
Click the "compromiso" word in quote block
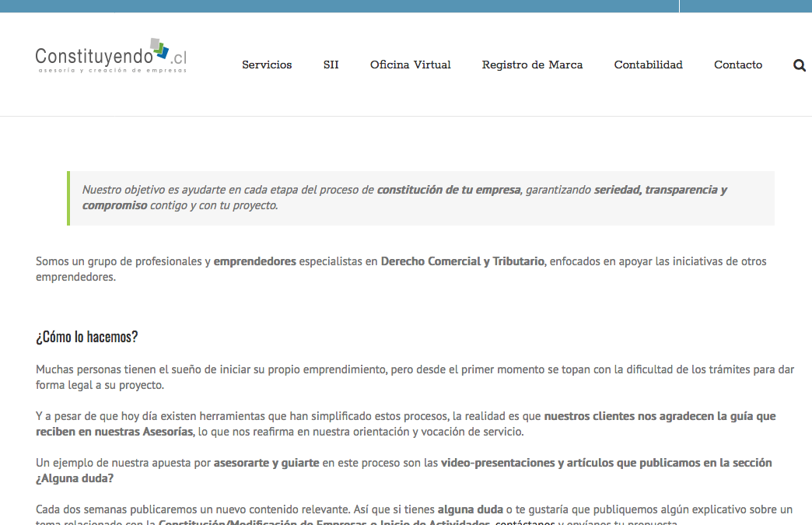(115, 205)
